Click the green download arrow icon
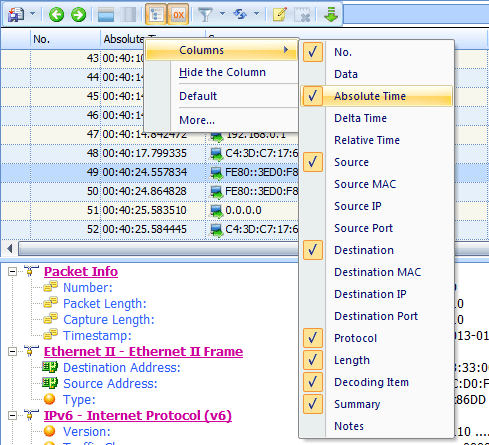The width and height of the screenshot is (489, 445). pos(331,15)
